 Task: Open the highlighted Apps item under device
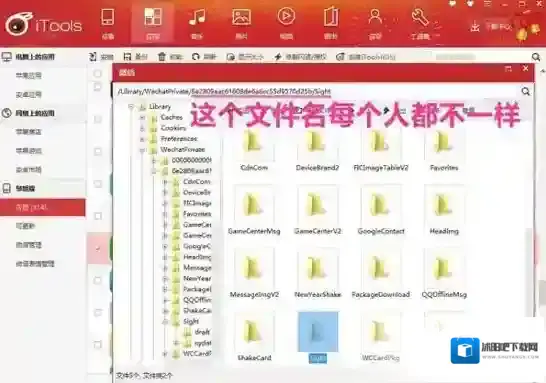click(x=42, y=208)
